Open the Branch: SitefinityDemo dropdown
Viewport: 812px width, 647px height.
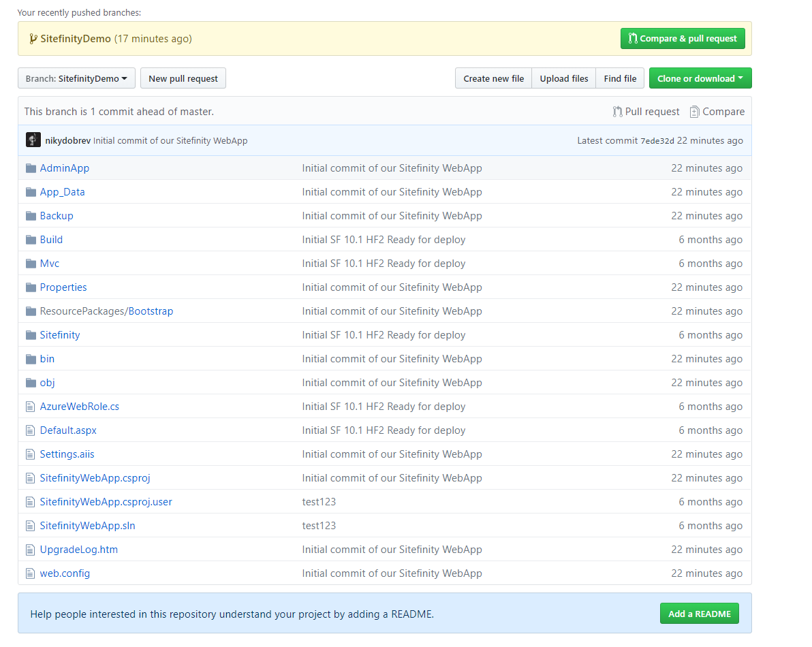(x=76, y=78)
